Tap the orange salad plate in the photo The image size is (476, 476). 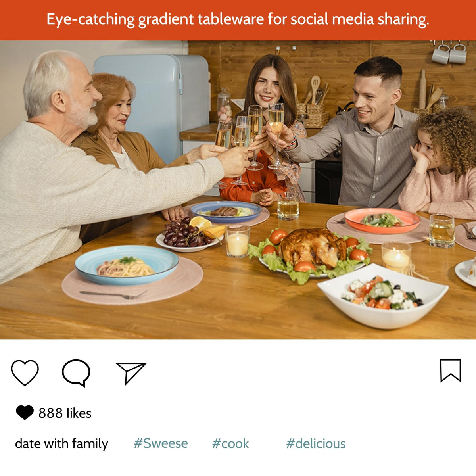click(x=382, y=221)
